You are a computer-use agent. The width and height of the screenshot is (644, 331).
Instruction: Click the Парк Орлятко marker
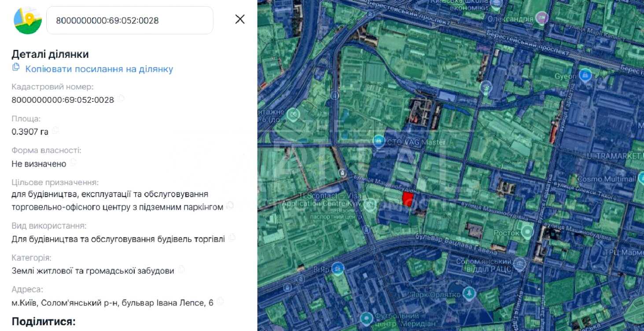click(x=469, y=294)
